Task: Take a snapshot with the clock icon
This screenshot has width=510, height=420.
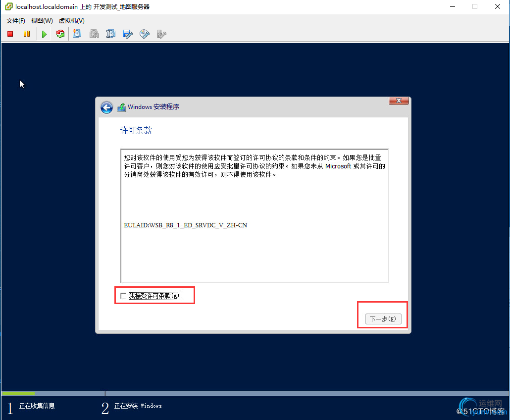Action: pyautogui.click(x=77, y=34)
